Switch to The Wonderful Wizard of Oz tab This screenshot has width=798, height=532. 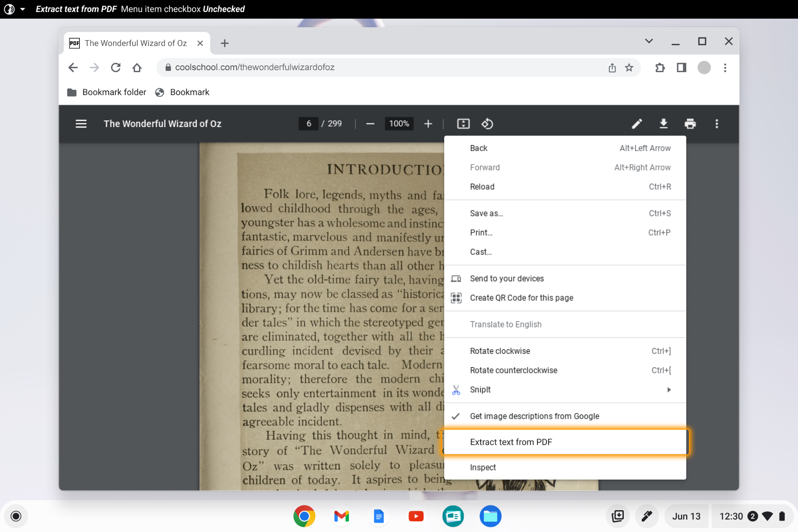pos(136,43)
